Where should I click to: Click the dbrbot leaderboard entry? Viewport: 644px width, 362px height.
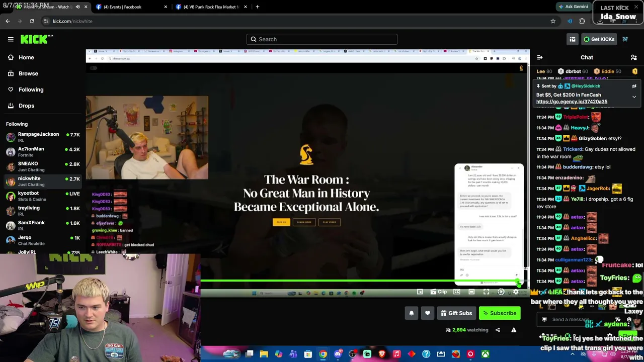[x=574, y=71]
